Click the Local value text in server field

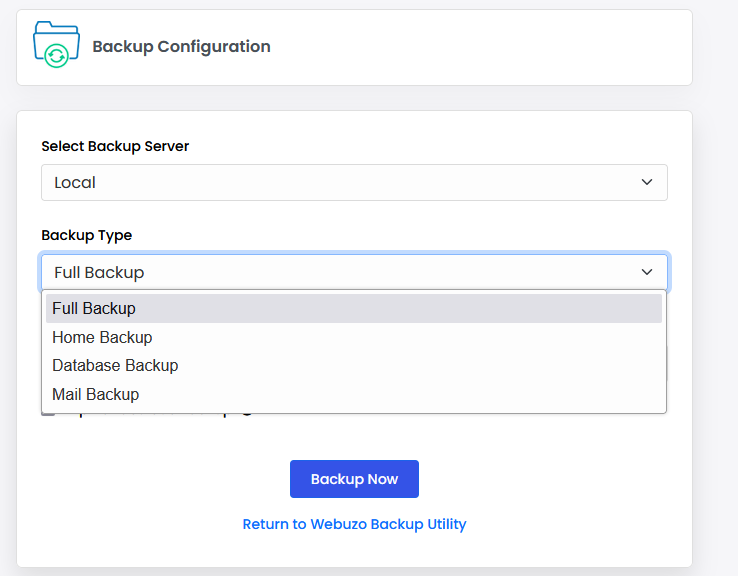point(75,183)
